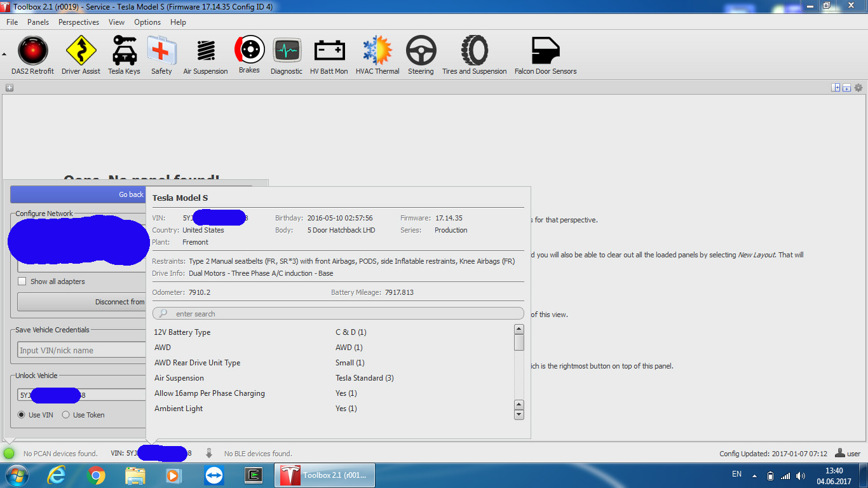Show hidden system tray icons
The width and height of the screenshot is (868, 488).
[755, 475]
